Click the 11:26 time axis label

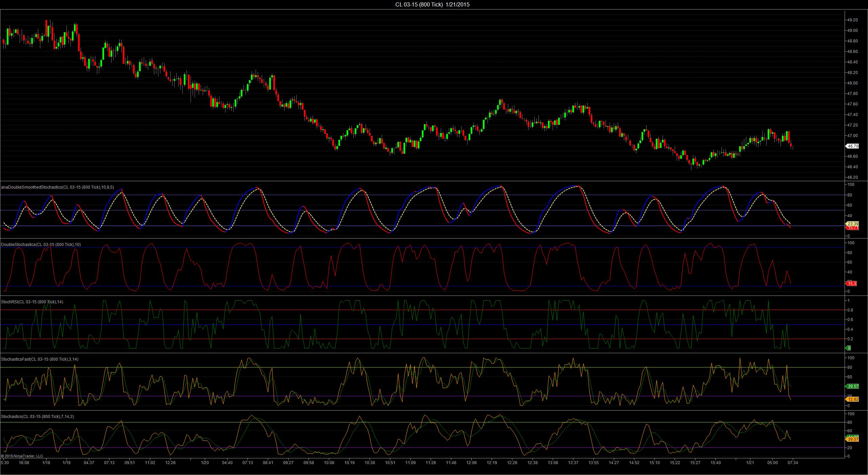coord(431,462)
